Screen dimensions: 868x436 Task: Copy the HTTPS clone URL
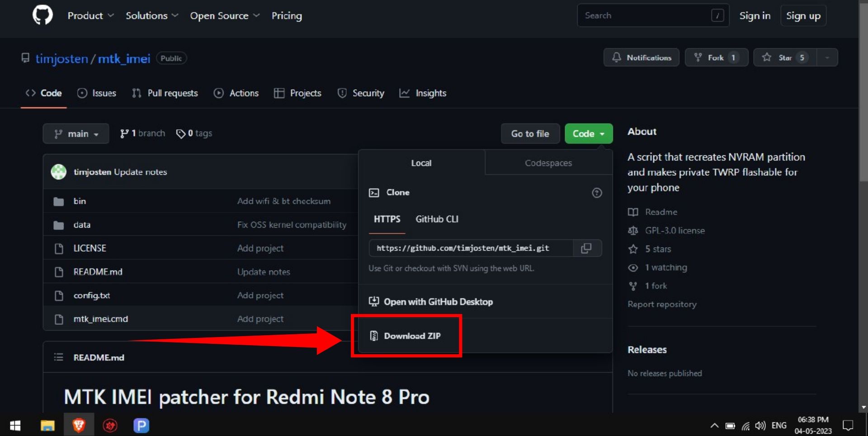tap(586, 248)
